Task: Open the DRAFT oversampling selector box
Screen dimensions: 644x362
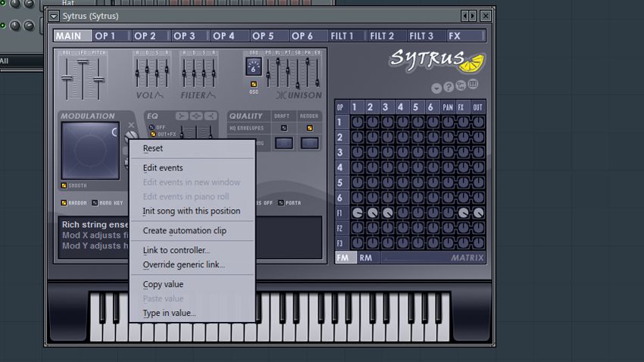Action: click(284, 143)
